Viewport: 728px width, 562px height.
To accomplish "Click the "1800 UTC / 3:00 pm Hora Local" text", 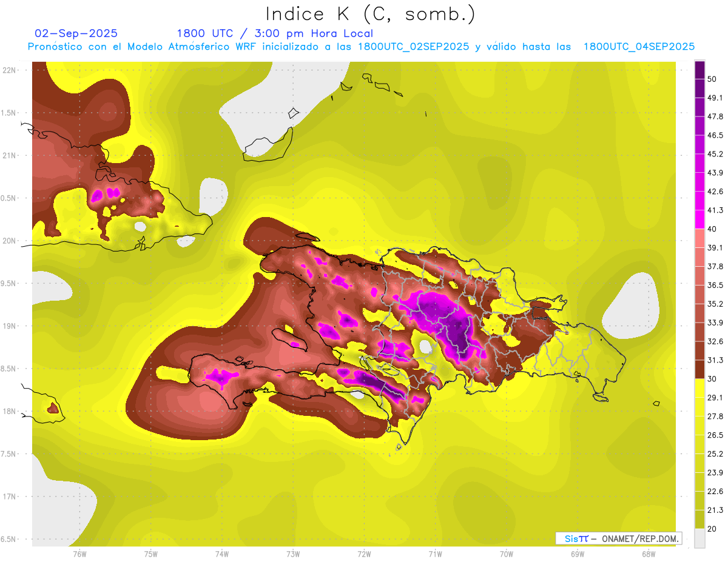I will 275,33.
